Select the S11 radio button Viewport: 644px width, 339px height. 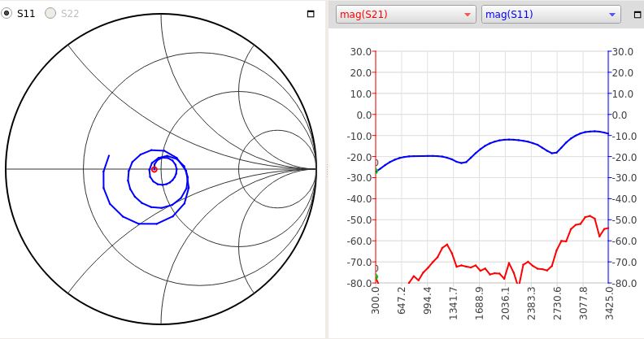click(x=7, y=14)
